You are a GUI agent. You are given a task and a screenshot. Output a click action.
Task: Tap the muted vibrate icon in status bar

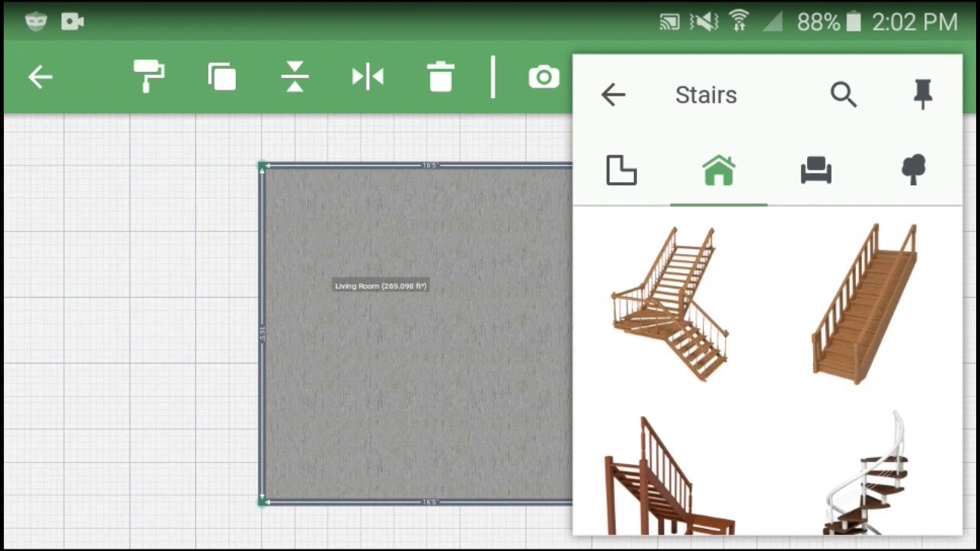pyautogui.click(x=704, y=22)
